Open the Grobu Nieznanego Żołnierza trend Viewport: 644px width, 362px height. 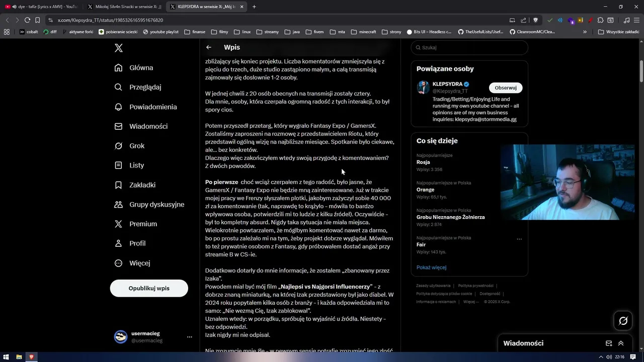451,217
